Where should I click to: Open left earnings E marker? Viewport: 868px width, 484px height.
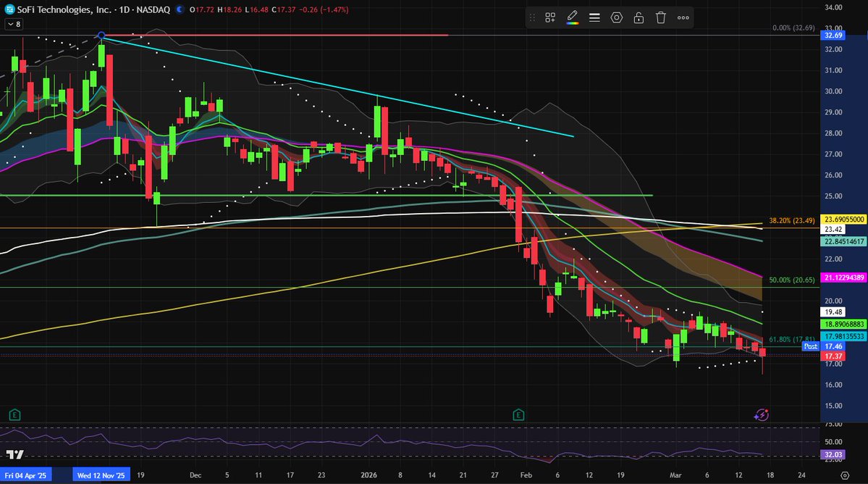[15, 414]
